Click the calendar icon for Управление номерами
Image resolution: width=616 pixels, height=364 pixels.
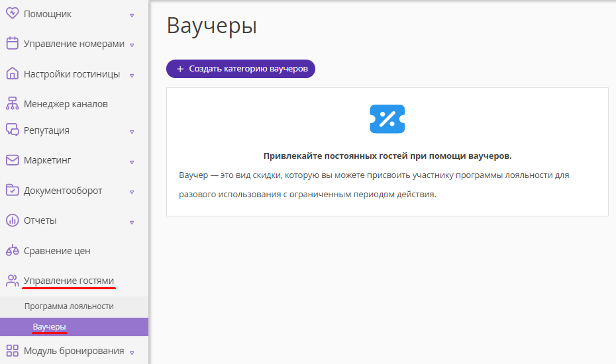[x=12, y=43]
